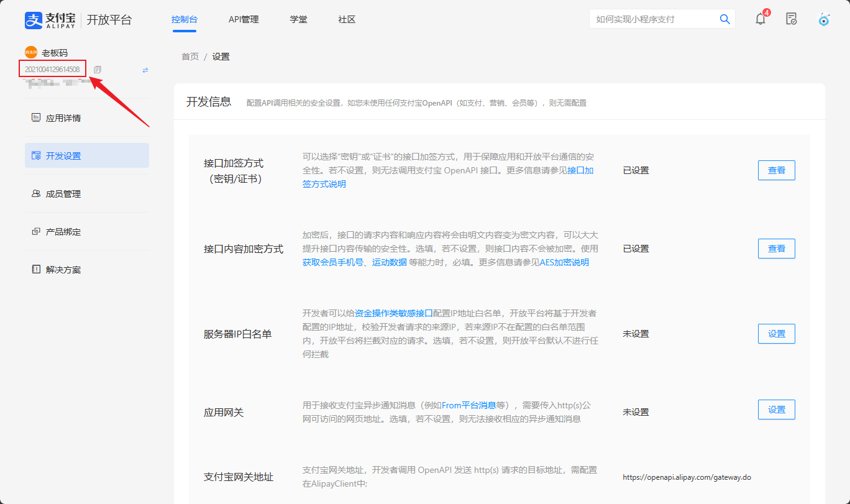The height and width of the screenshot is (504, 850).
Task: Focus the 如何实现小程序支付 search field
Action: point(652,19)
